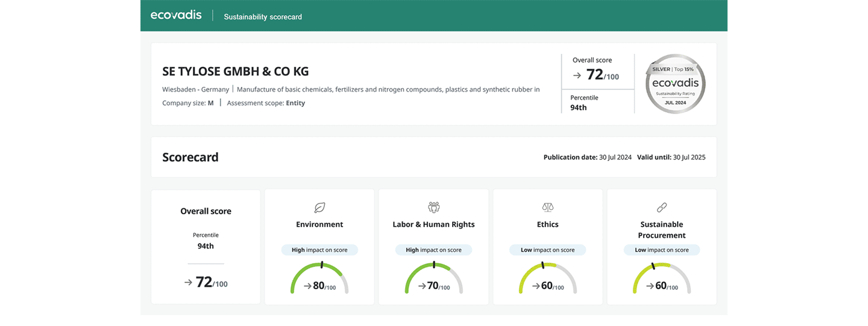Click the Wiesbaden - Germany location text

pos(195,89)
